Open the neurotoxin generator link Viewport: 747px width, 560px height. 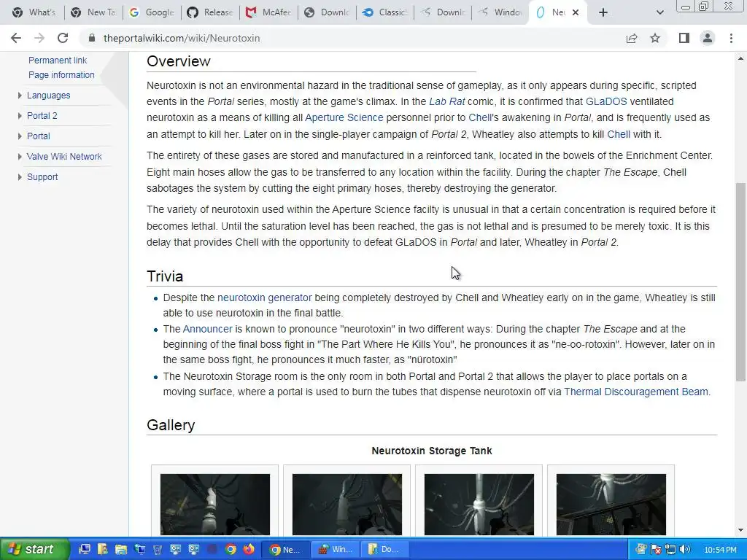pyautogui.click(x=264, y=297)
